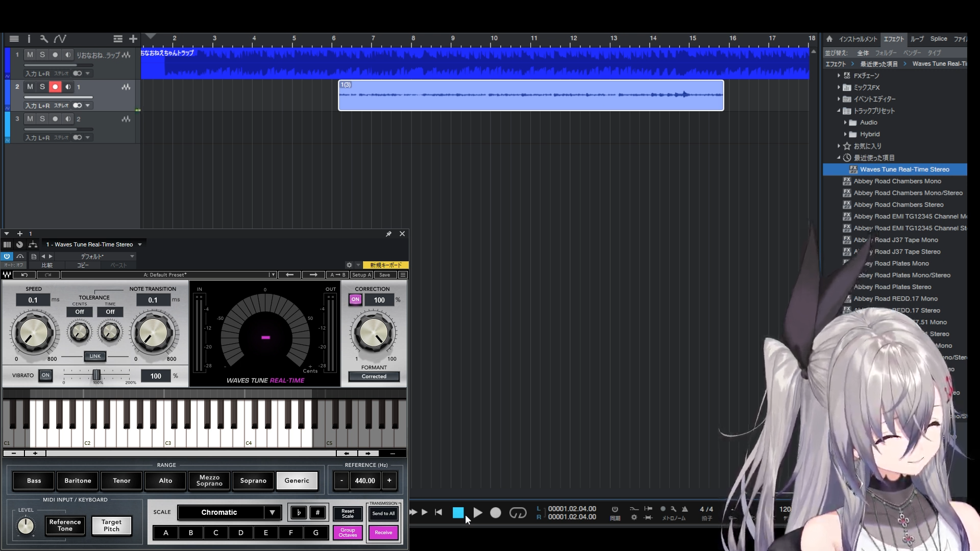Screen dimensions: 980x551
Task: Pin the plugin window with pin icon
Action: 388,234
